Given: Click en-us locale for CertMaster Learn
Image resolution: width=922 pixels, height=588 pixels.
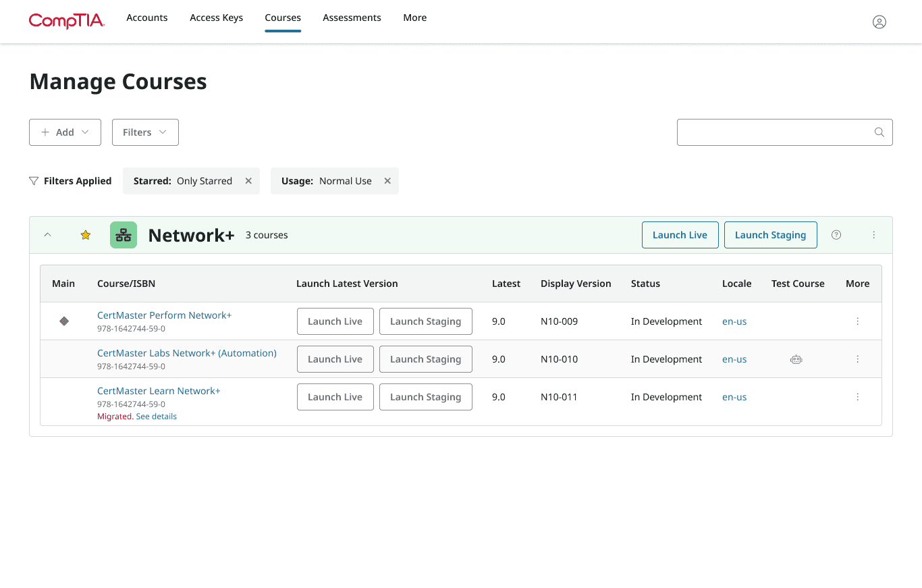Looking at the screenshot, I should point(734,397).
